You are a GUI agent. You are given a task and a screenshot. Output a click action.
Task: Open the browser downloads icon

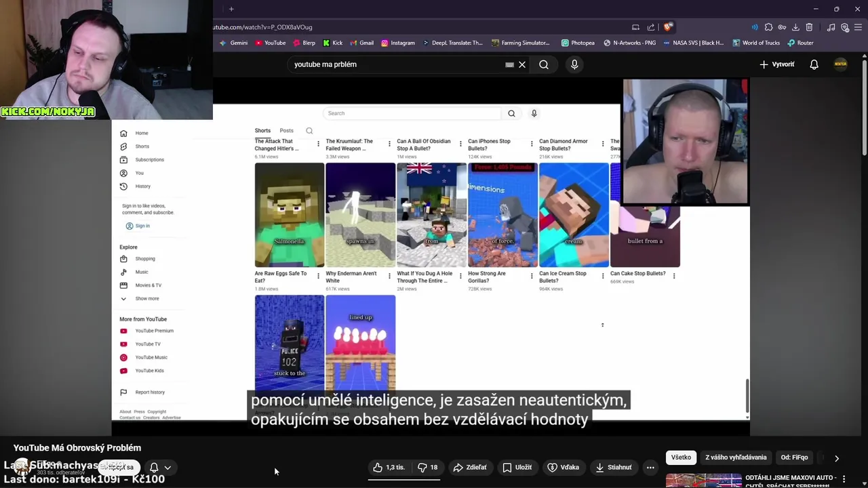click(x=795, y=27)
